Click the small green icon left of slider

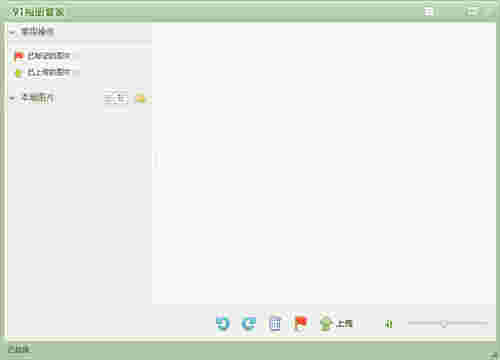tap(388, 324)
